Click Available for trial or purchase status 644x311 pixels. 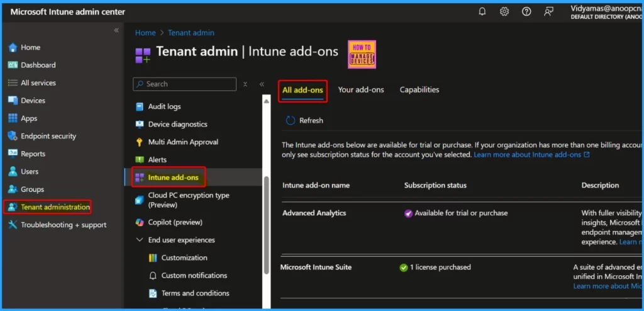tap(461, 213)
